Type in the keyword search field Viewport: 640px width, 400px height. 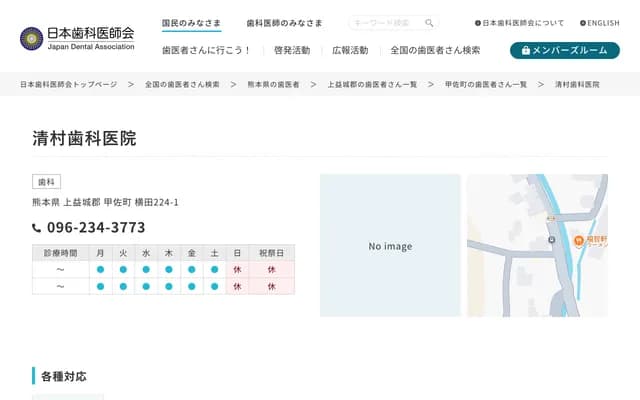pos(385,23)
